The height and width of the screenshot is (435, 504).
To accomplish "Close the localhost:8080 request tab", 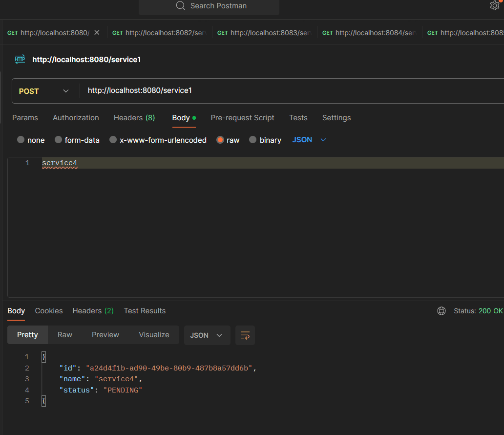I will (x=97, y=33).
